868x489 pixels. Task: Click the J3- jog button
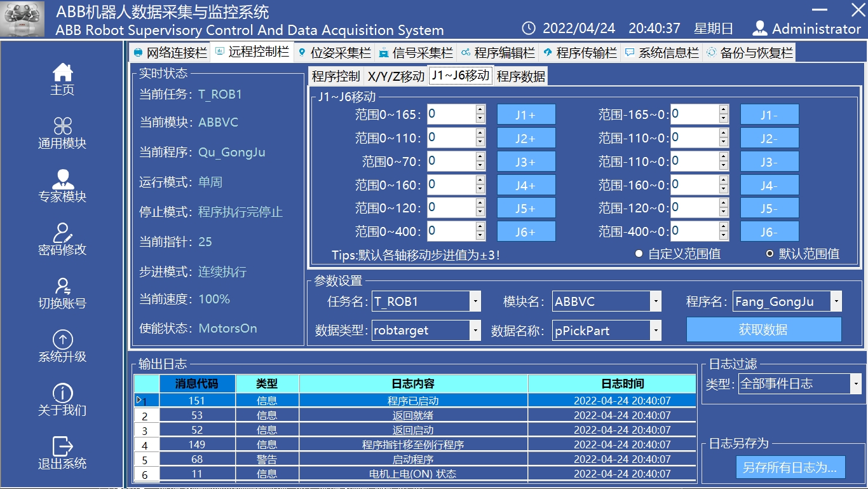click(770, 162)
